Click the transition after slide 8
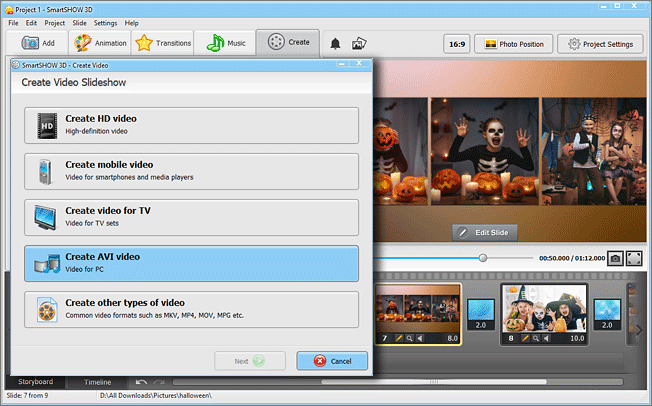 607,314
